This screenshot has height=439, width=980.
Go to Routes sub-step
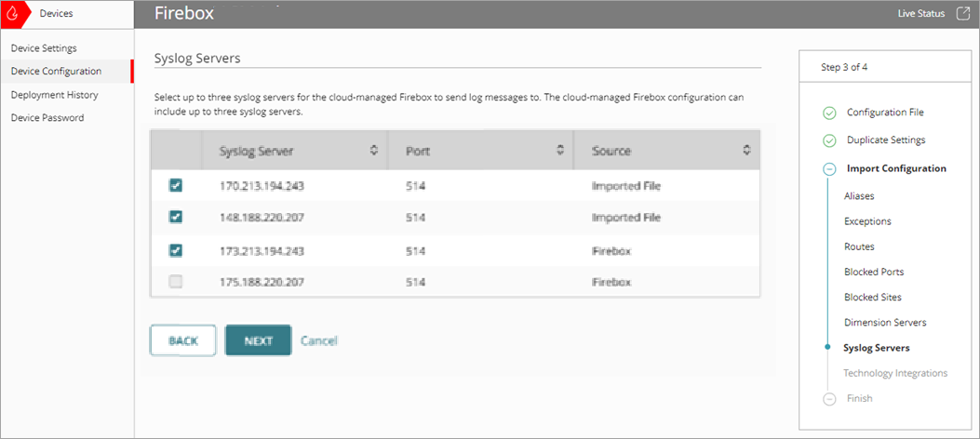859,246
